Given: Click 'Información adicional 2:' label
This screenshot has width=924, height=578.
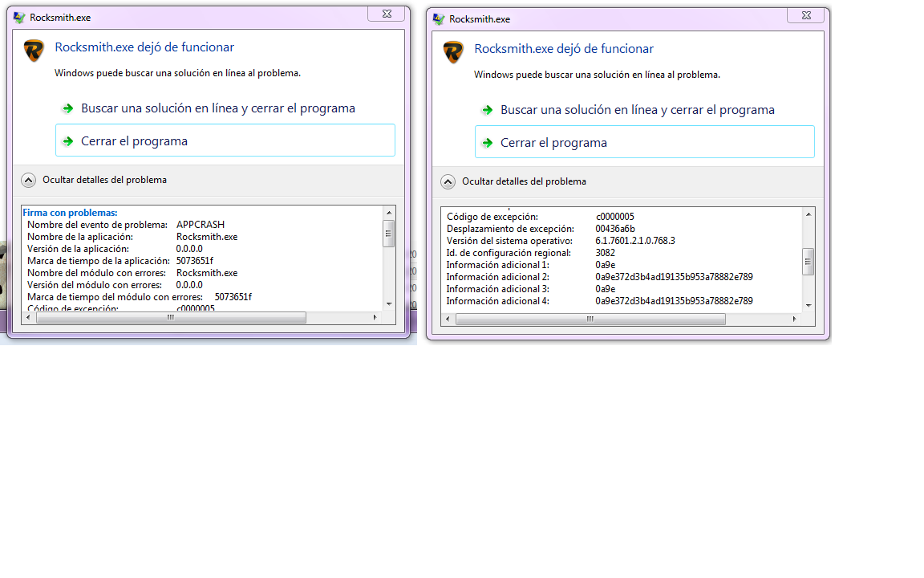Looking at the screenshot, I should (498, 277).
